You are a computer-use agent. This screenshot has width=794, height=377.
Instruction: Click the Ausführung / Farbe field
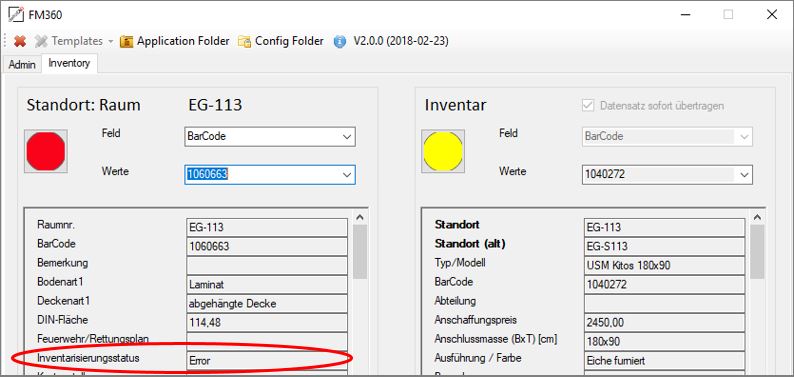664,360
